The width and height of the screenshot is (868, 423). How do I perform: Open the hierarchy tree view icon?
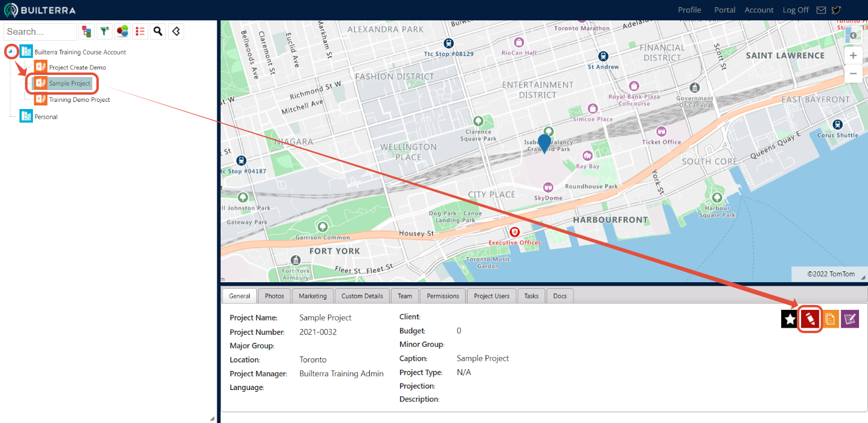pos(87,31)
